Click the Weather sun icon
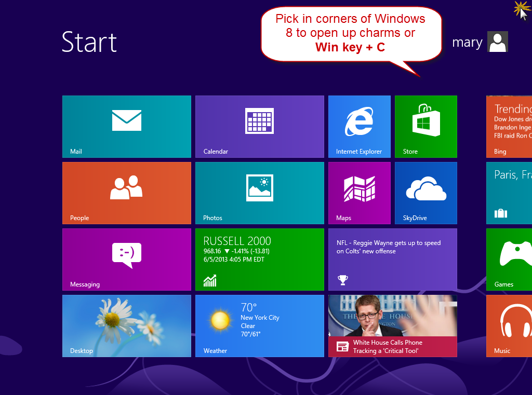532x395 pixels. point(220,320)
